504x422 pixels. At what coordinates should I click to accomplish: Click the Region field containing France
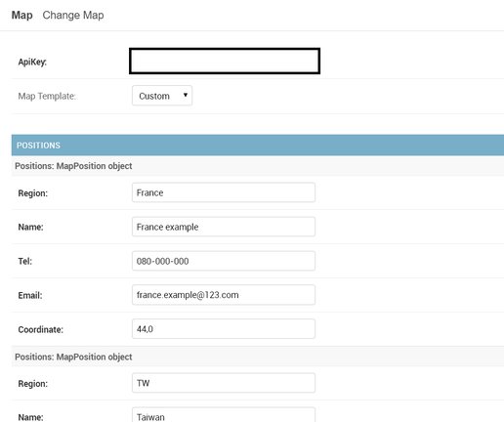tap(224, 192)
